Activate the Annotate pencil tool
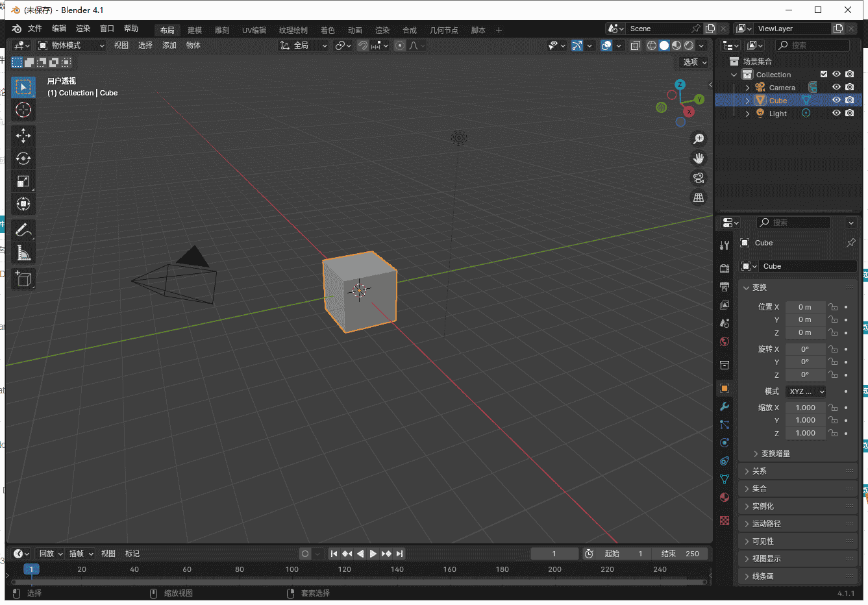868x605 pixels. point(23,230)
